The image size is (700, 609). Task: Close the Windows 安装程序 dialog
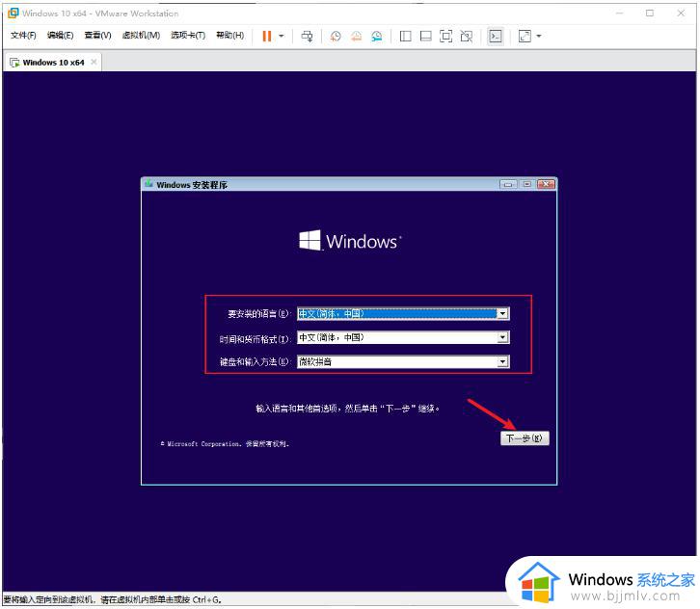pos(546,184)
